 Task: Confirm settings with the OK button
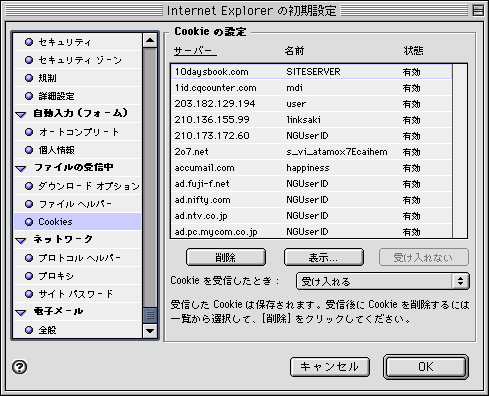tap(426, 367)
